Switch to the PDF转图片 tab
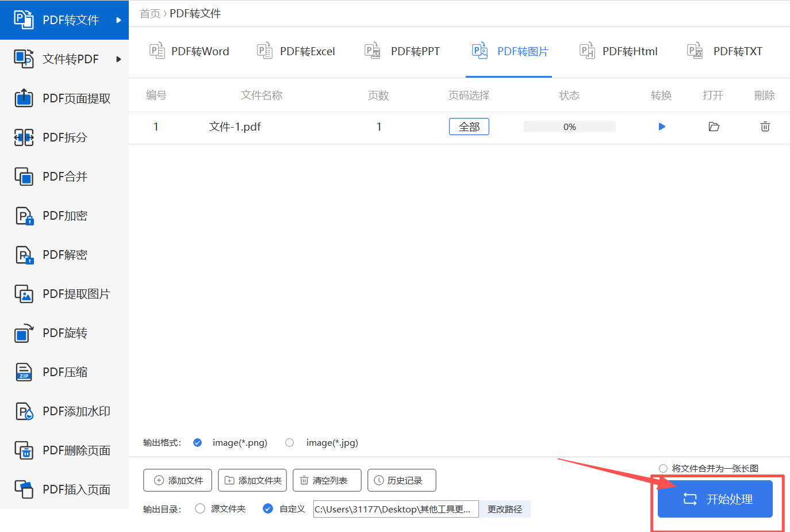The height and width of the screenshot is (532, 790). coord(510,51)
